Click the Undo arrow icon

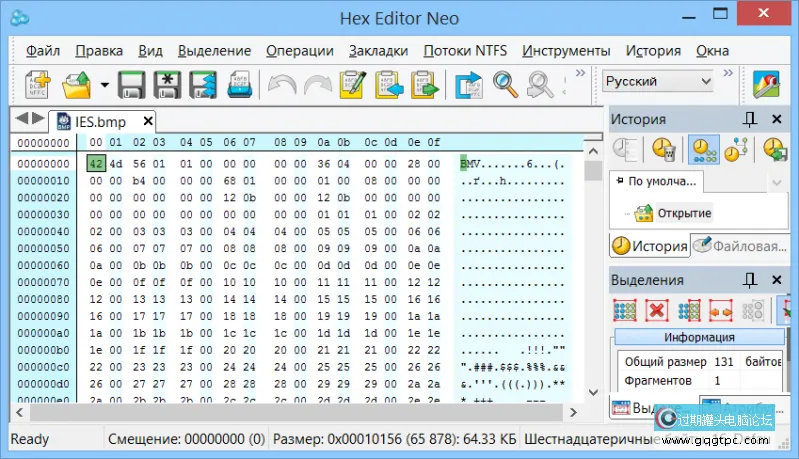click(282, 85)
